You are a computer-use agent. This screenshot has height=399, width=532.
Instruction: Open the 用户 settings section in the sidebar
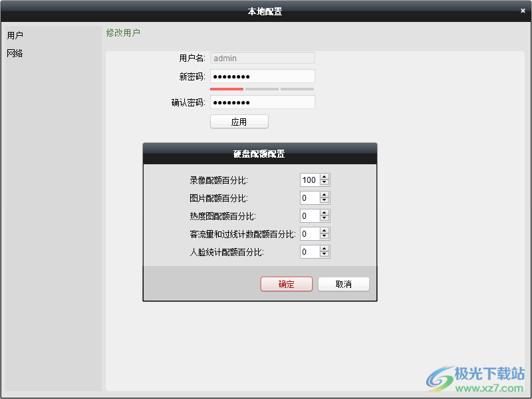point(15,36)
